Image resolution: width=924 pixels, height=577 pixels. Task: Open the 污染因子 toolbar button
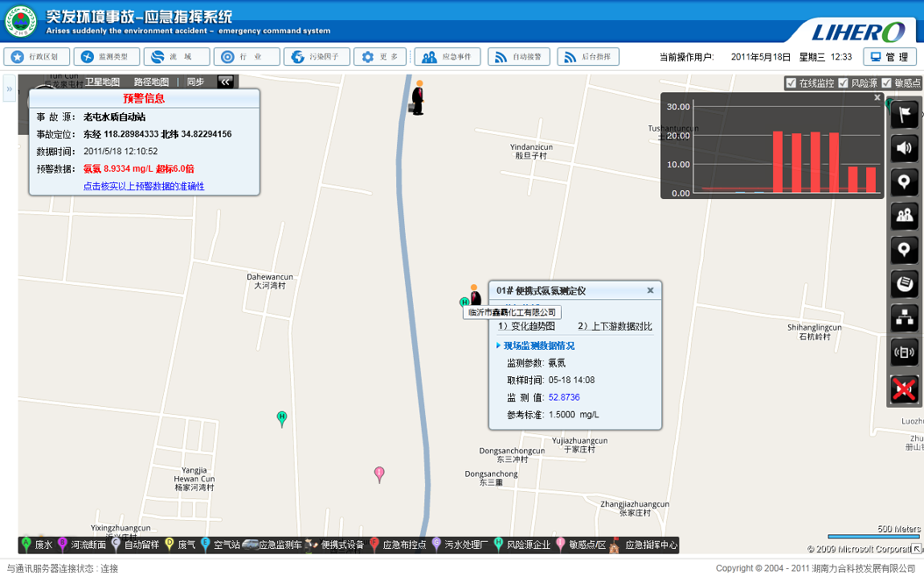click(x=316, y=57)
